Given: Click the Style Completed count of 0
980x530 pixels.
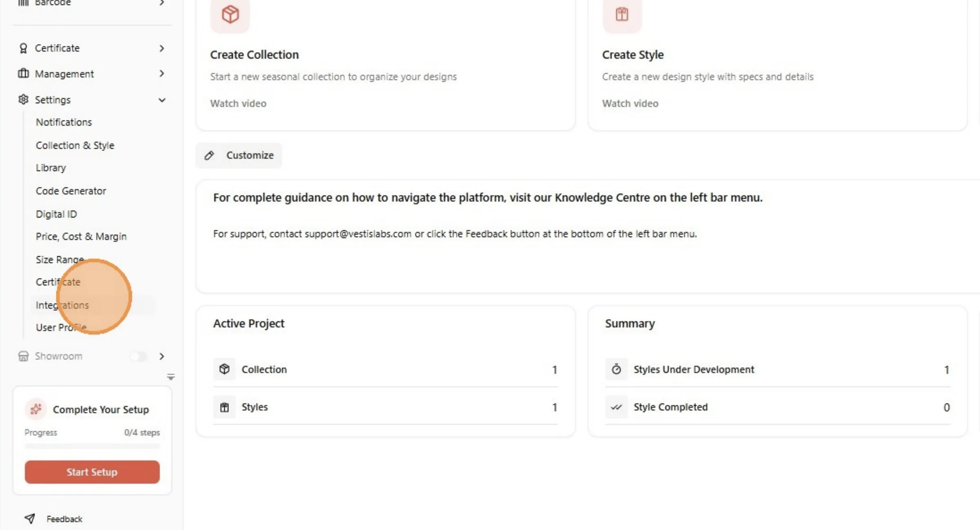Looking at the screenshot, I should tap(947, 407).
